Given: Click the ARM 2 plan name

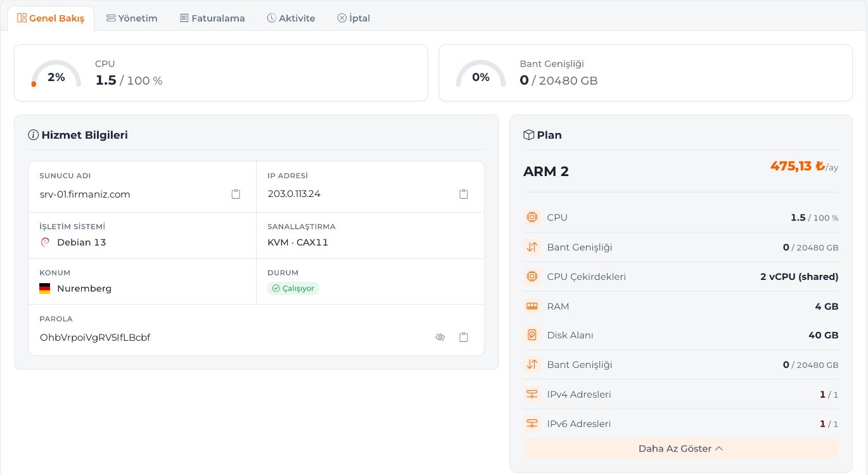Looking at the screenshot, I should 546,172.
